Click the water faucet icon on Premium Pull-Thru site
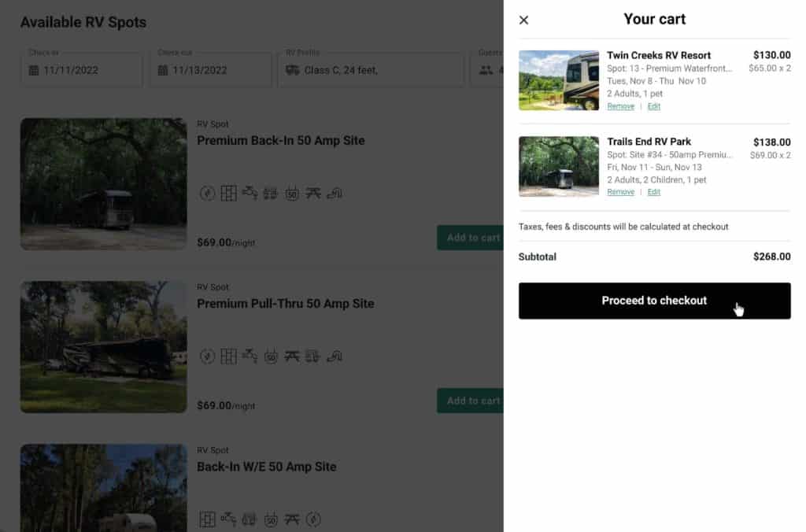This screenshot has height=532, width=806. pyautogui.click(x=250, y=356)
